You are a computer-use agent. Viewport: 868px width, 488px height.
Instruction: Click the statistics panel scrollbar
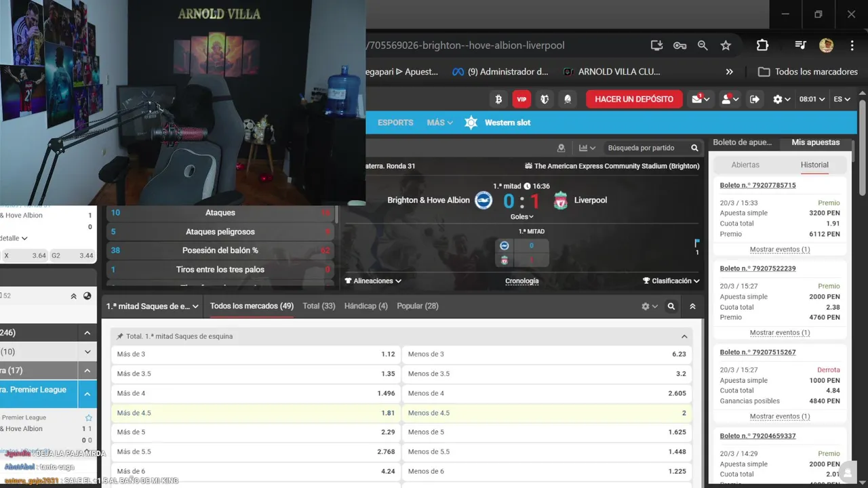336,216
